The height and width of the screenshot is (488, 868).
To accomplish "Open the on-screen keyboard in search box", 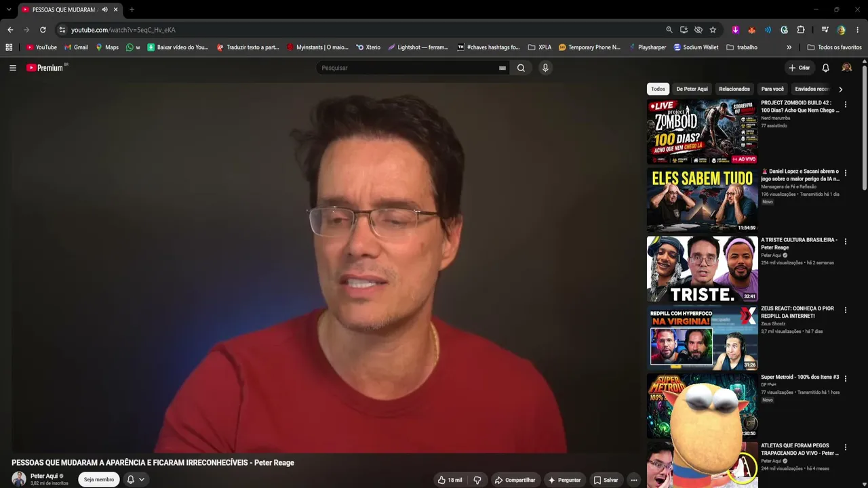I will pos(502,68).
